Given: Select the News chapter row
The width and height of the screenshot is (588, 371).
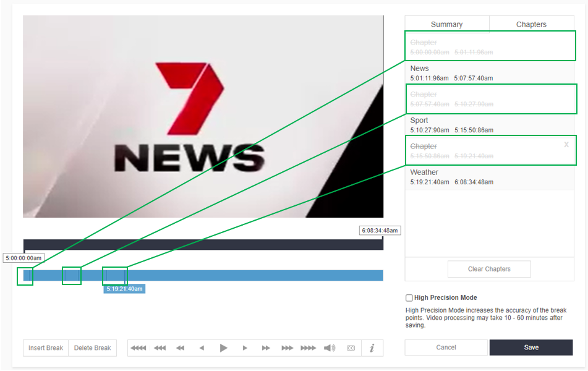Looking at the screenshot, I should (x=489, y=73).
